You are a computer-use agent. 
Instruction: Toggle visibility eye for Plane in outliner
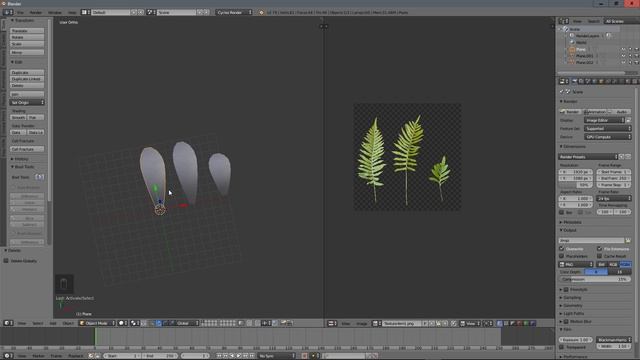point(623,49)
